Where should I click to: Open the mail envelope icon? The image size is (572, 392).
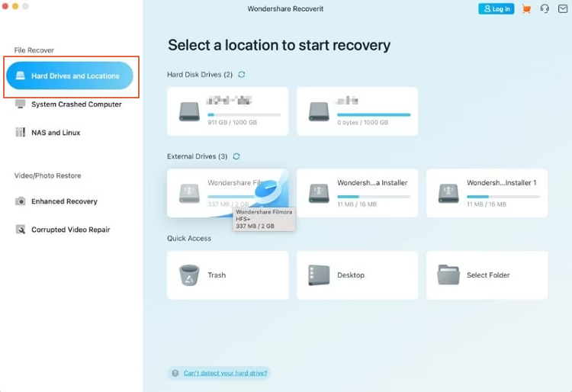click(x=563, y=8)
